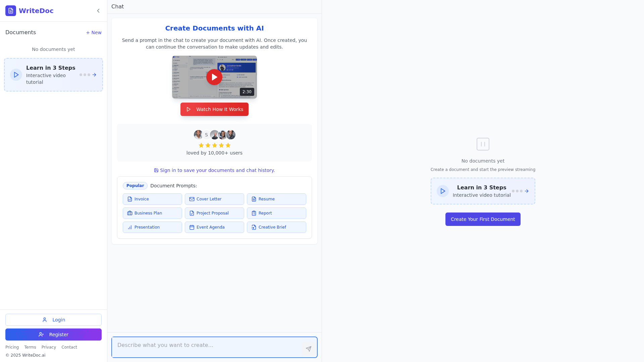
Task: Click the fourth gold rating star
Action: pyautogui.click(x=221, y=145)
